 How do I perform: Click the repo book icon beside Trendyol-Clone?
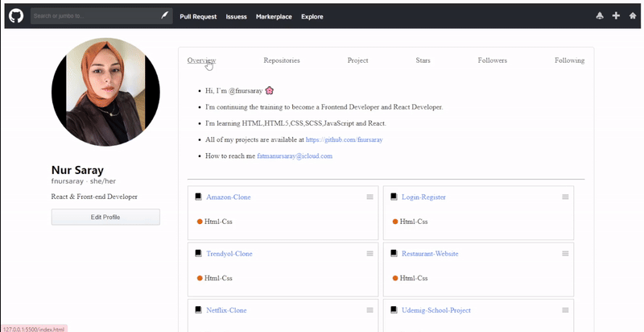tap(198, 254)
